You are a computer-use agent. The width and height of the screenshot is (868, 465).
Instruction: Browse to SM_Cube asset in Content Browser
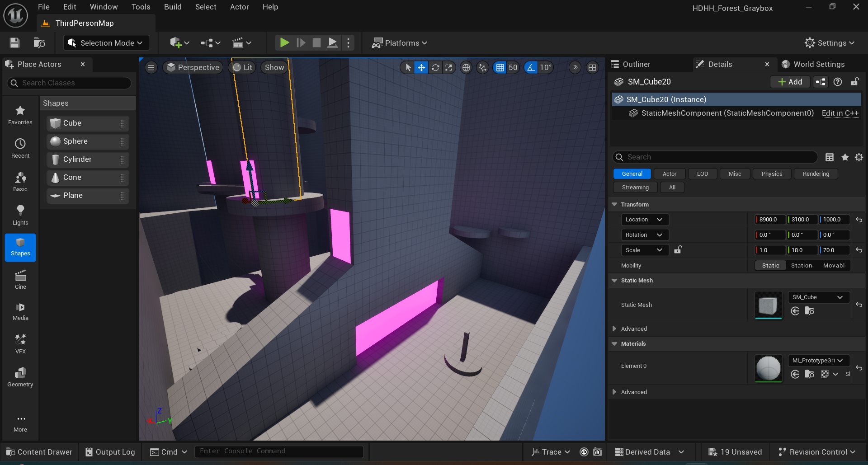point(809,311)
